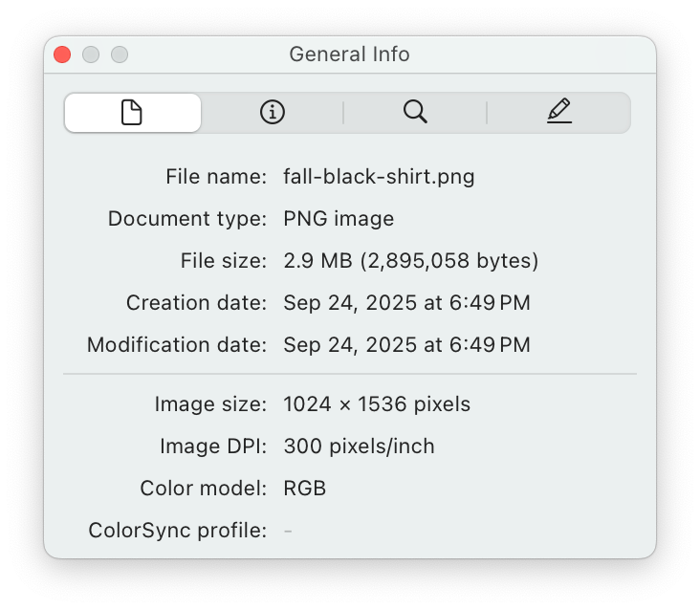Image resolution: width=700 pixels, height=610 pixels.
Task: Switch to the Keywords magnifier tab
Action: point(415,113)
